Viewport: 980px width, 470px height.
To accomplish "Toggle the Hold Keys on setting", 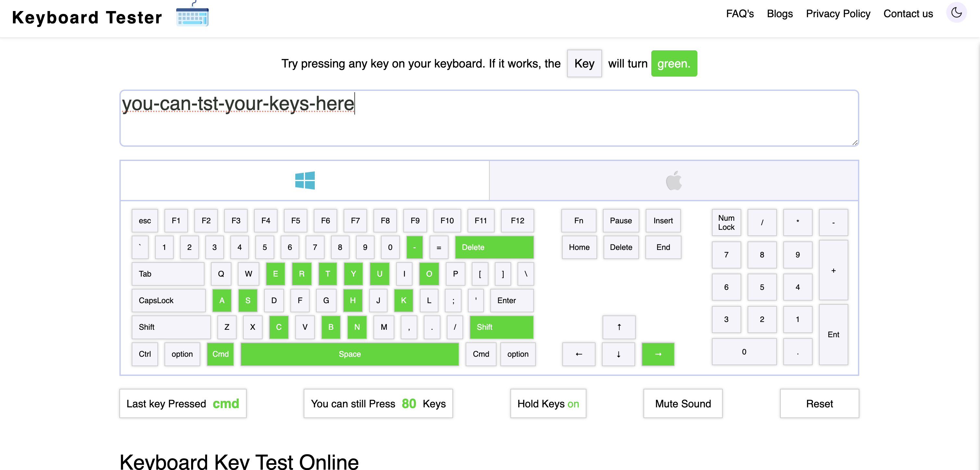I will [548, 403].
